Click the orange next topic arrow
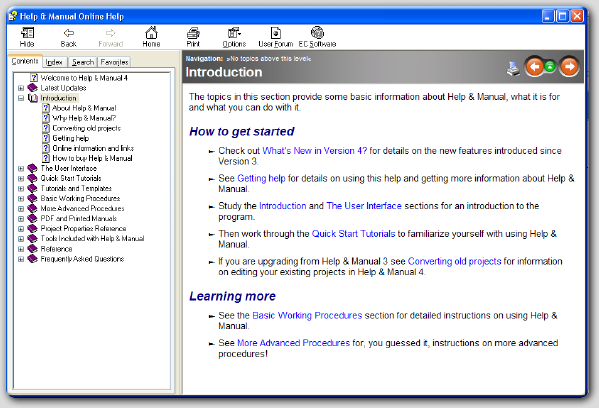The image size is (599, 408). click(x=569, y=67)
